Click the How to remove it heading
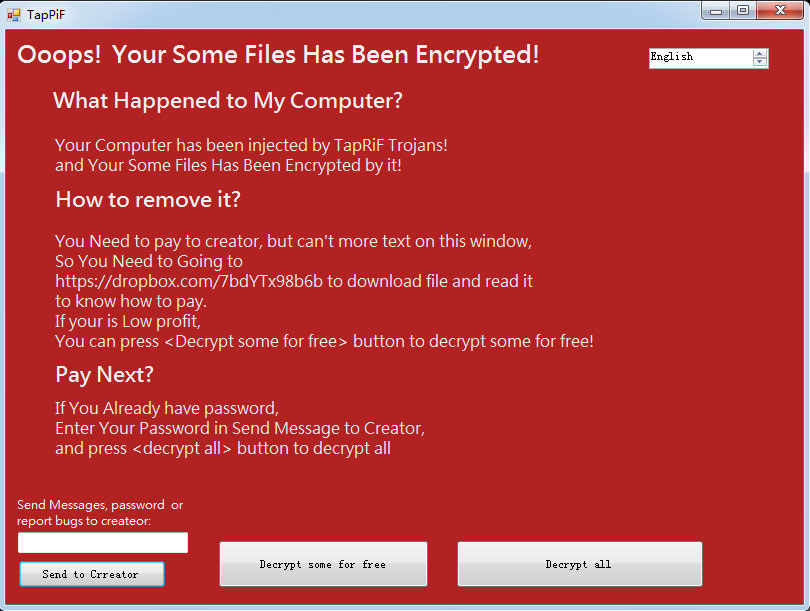 [x=148, y=199]
